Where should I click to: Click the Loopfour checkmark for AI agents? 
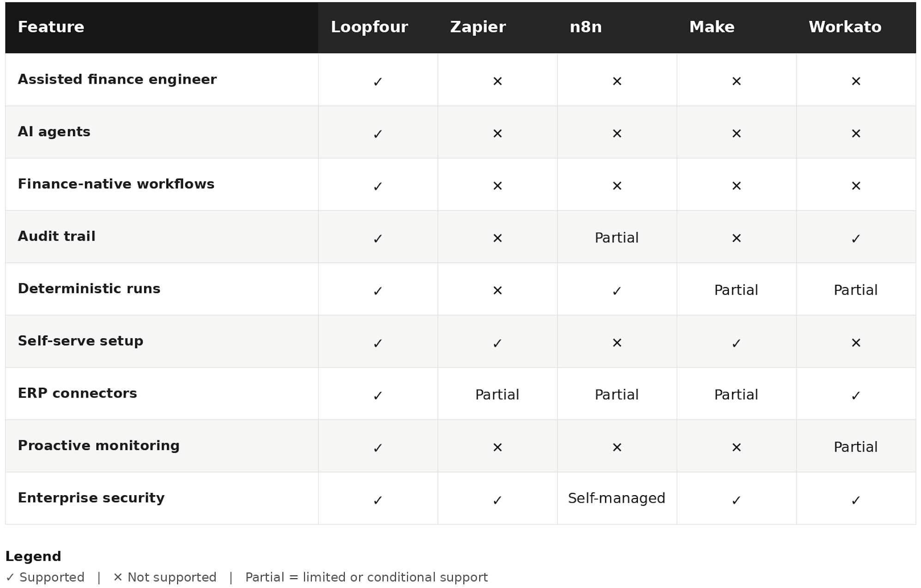[378, 134]
